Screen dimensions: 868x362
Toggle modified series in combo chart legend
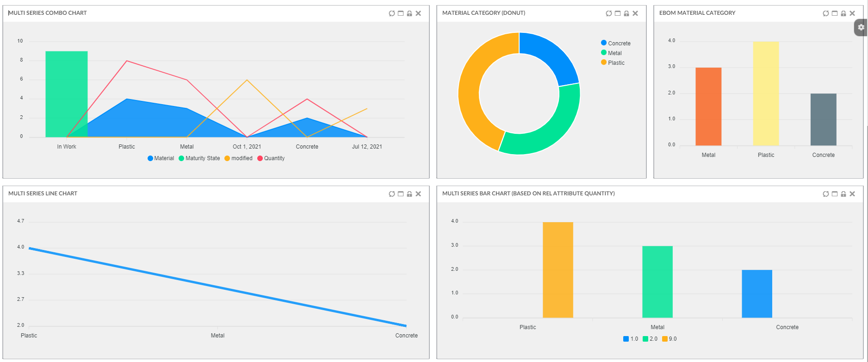coord(238,158)
